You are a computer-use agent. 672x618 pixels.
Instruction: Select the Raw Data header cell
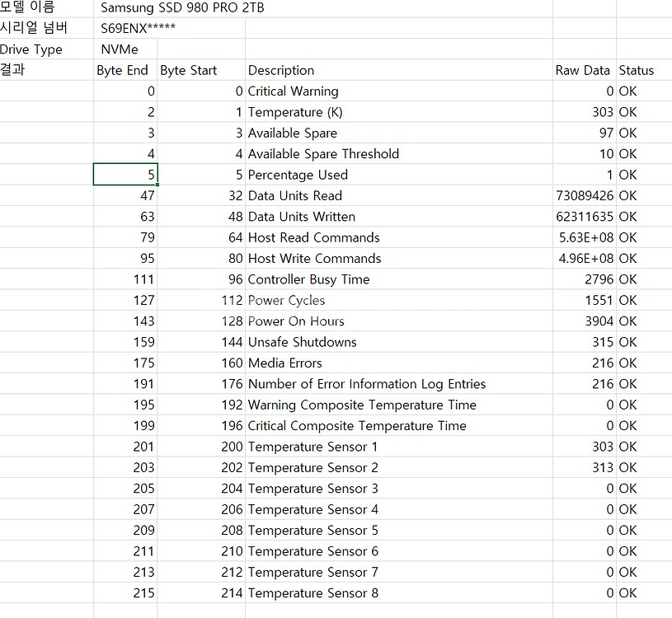[x=582, y=71]
